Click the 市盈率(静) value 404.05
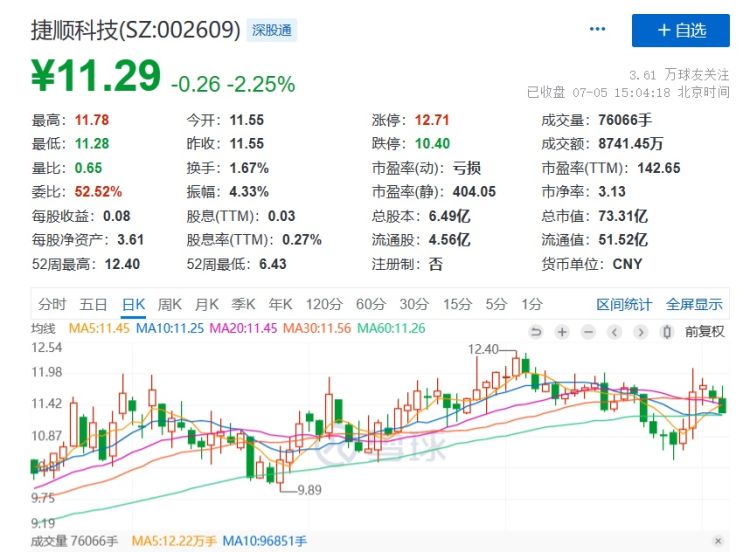The image size is (750, 552). [x=474, y=192]
